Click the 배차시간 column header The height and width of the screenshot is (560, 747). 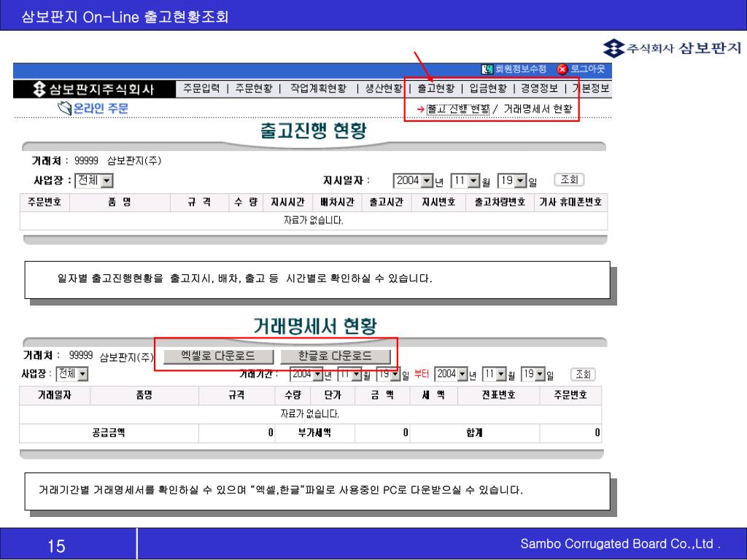point(337,203)
